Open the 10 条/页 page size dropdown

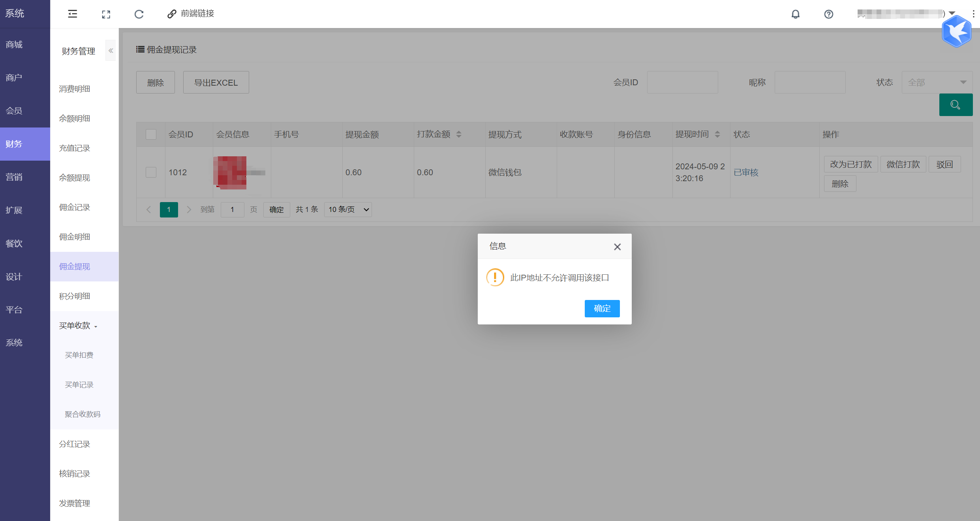(348, 209)
